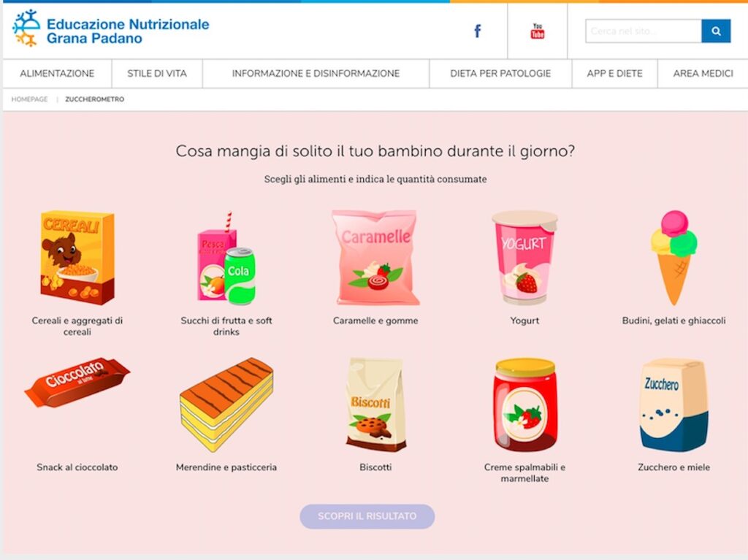Select the Yogurt cup icon
The width and height of the screenshot is (748, 560).
524,258
